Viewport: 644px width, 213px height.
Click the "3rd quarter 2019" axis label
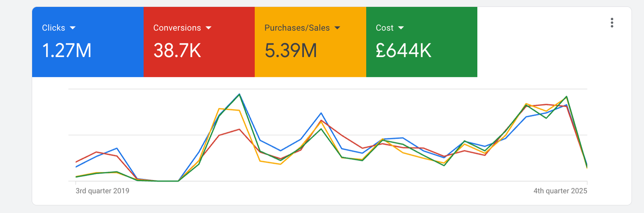(103, 191)
